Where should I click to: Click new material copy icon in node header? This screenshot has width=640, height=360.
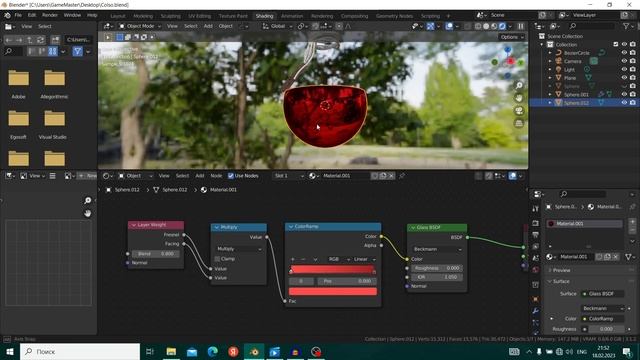tap(383, 176)
